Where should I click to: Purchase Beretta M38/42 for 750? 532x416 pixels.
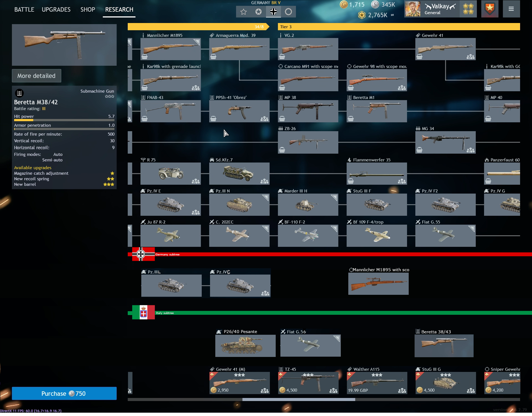pyautogui.click(x=64, y=393)
